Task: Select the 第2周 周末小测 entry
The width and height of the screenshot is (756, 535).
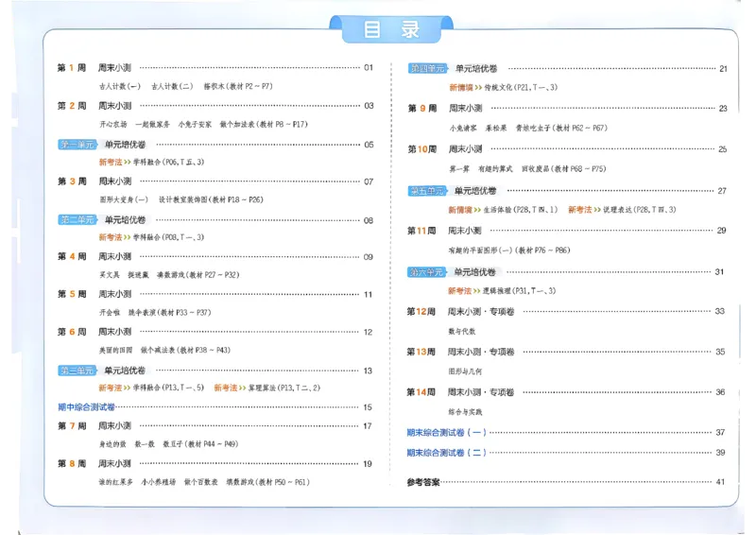Action: (x=215, y=106)
